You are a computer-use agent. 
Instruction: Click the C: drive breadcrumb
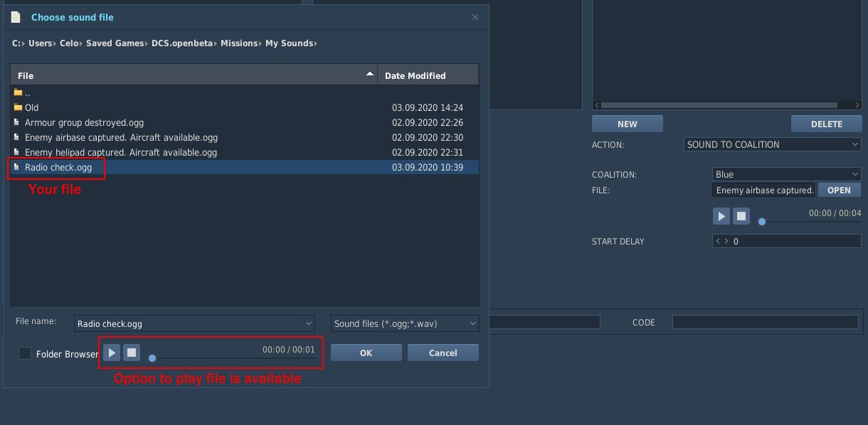(16, 43)
